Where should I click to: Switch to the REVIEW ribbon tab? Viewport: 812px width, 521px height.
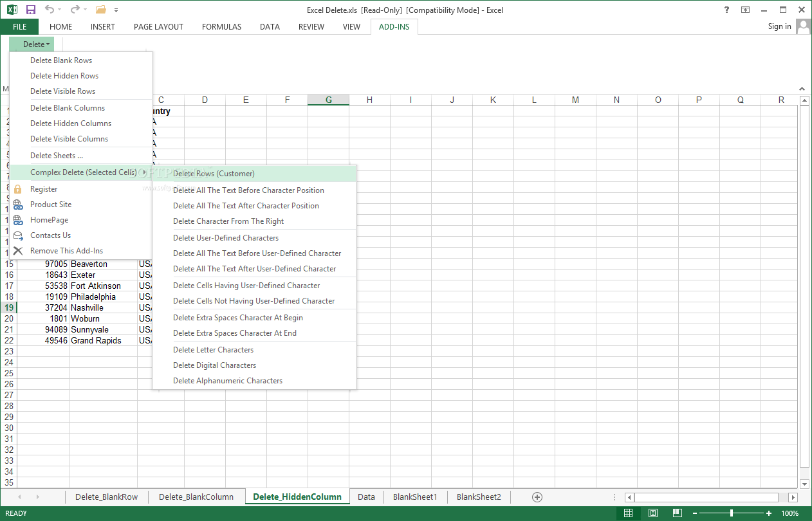[x=311, y=26]
